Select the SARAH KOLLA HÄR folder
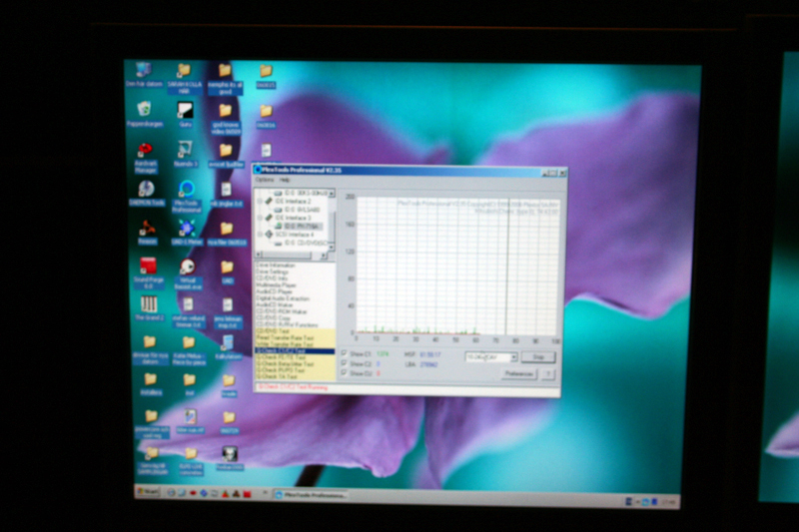 click(184, 78)
